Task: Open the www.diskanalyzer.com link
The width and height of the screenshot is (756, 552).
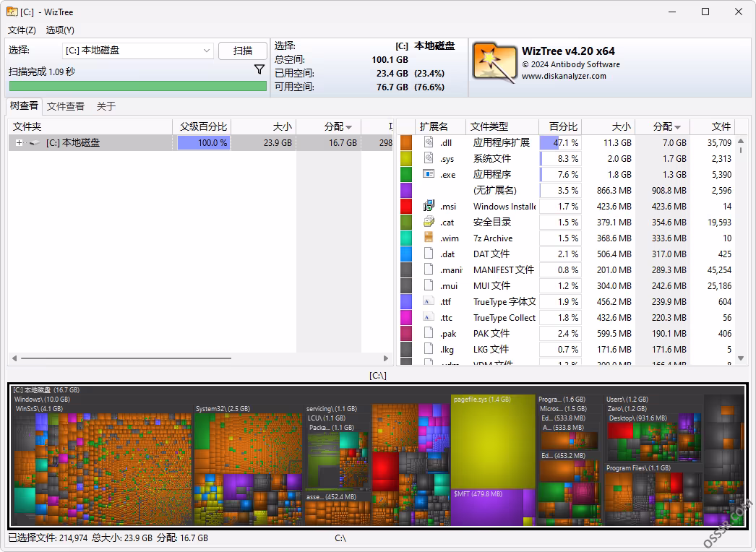Action: [564, 76]
